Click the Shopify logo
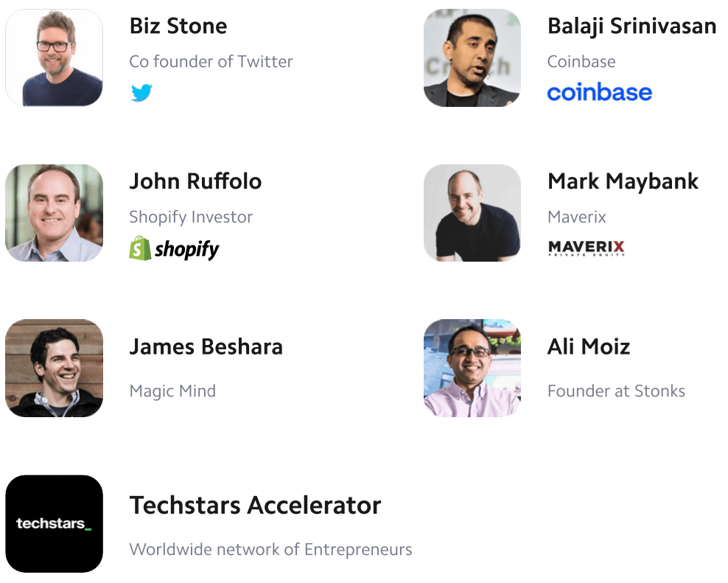The width and height of the screenshot is (728, 583). click(174, 248)
